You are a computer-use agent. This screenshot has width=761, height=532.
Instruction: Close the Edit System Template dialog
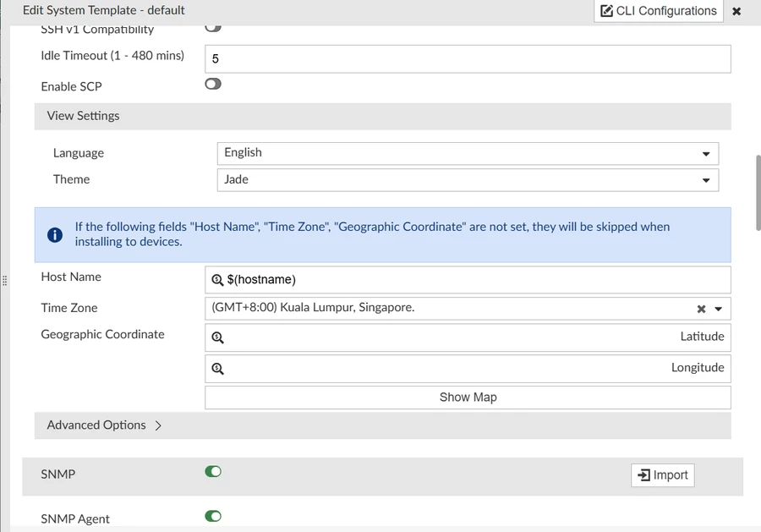tap(736, 11)
